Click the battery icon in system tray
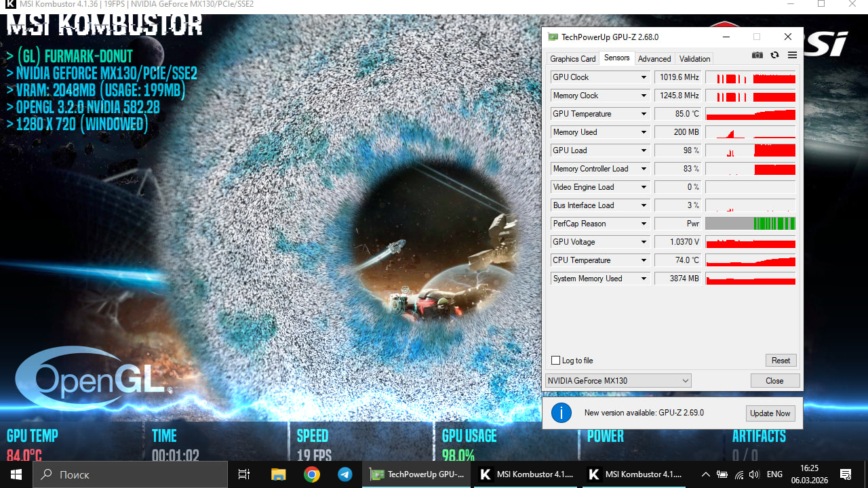This screenshot has height=488, width=868. coord(722,474)
